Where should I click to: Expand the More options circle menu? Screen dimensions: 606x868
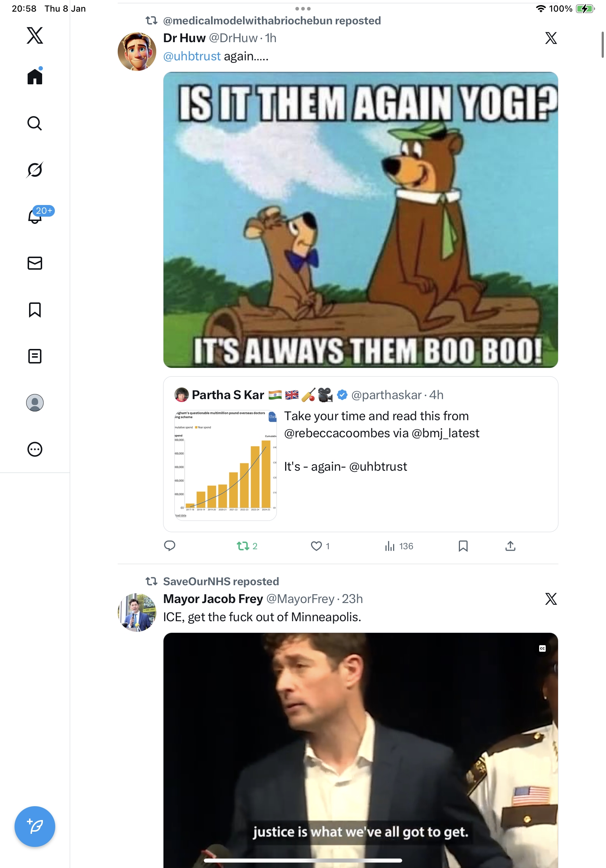35,449
